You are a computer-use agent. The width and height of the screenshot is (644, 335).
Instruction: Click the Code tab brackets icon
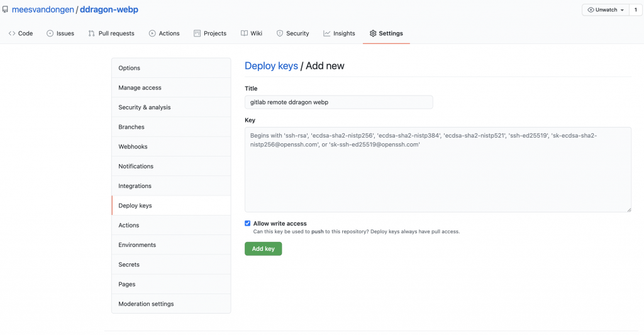[x=12, y=33]
